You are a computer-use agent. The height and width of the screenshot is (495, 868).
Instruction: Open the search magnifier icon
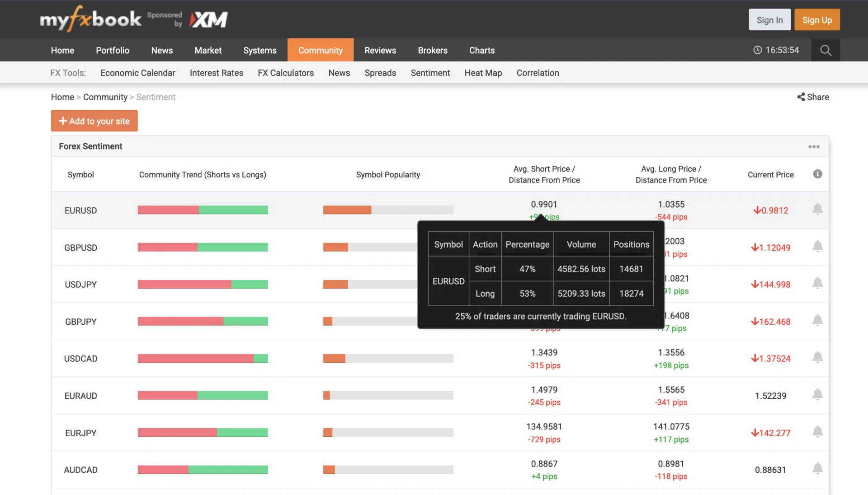826,50
